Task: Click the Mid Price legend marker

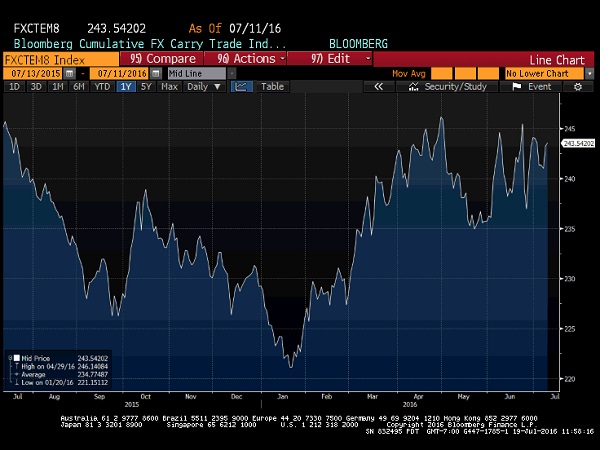Action: (14, 357)
